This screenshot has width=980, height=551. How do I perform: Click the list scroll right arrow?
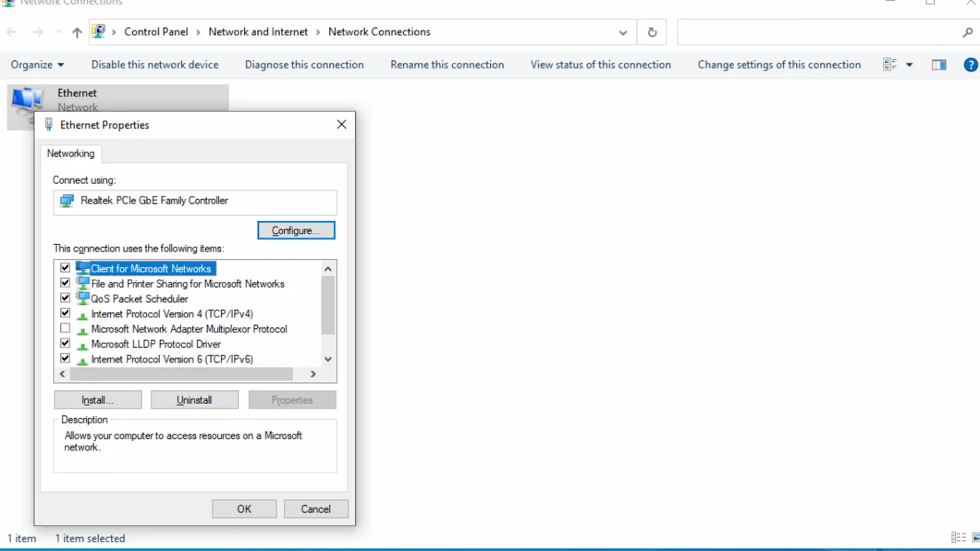coord(313,373)
